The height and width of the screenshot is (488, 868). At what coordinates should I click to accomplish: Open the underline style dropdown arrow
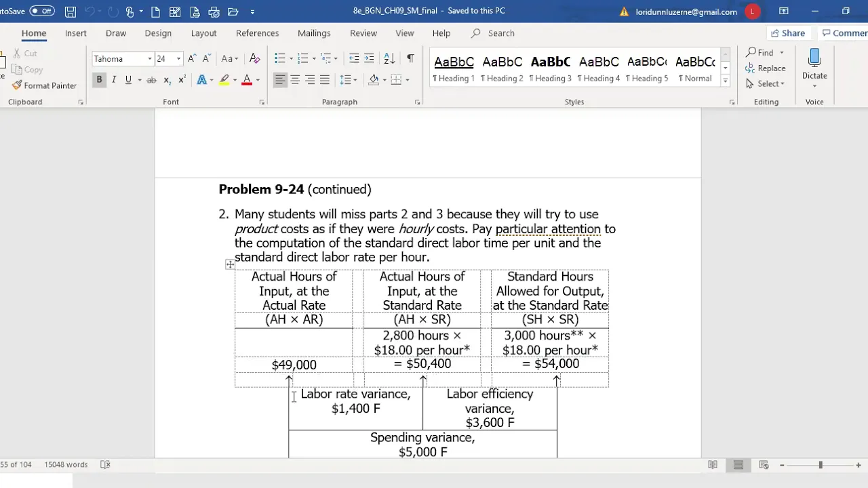click(x=139, y=80)
